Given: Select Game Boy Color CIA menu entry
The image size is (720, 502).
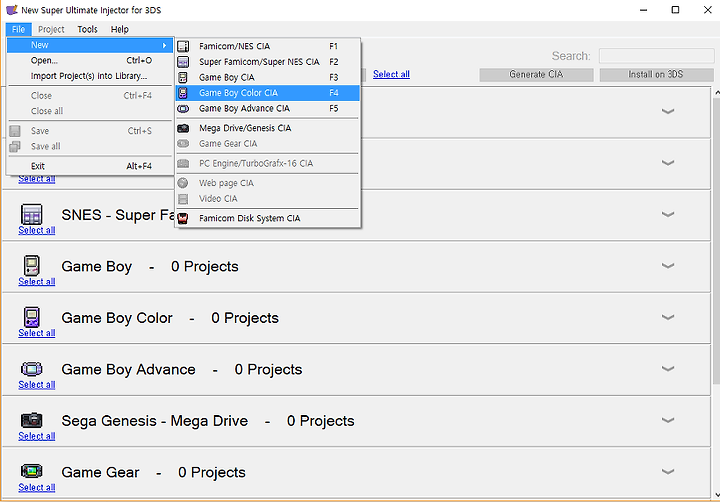Looking at the screenshot, I should click(267, 93).
